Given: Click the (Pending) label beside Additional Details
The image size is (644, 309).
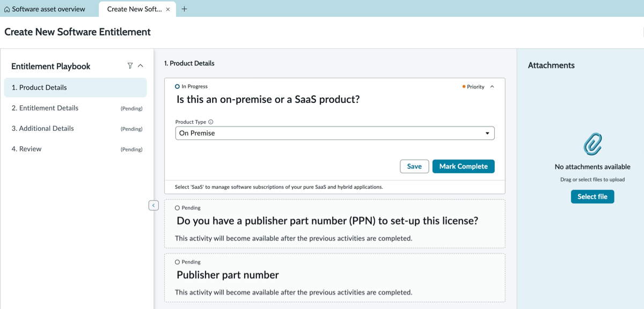Looking at the screenshot, I should point(131,129).
